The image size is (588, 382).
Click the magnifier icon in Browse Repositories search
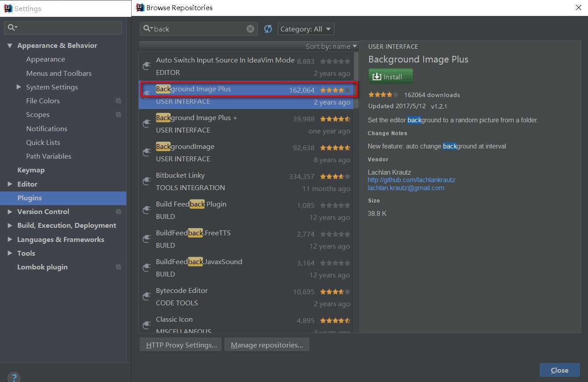(x=147, y=29)
